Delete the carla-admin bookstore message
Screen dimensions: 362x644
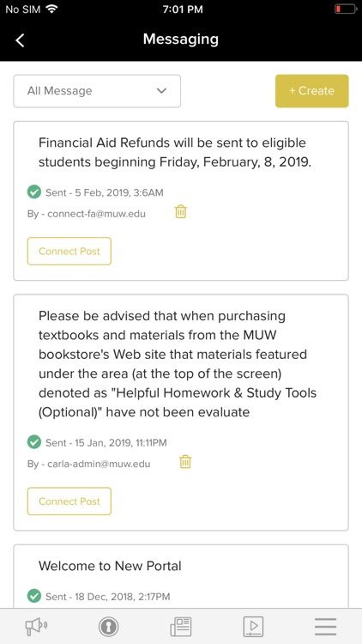[185, 462]
